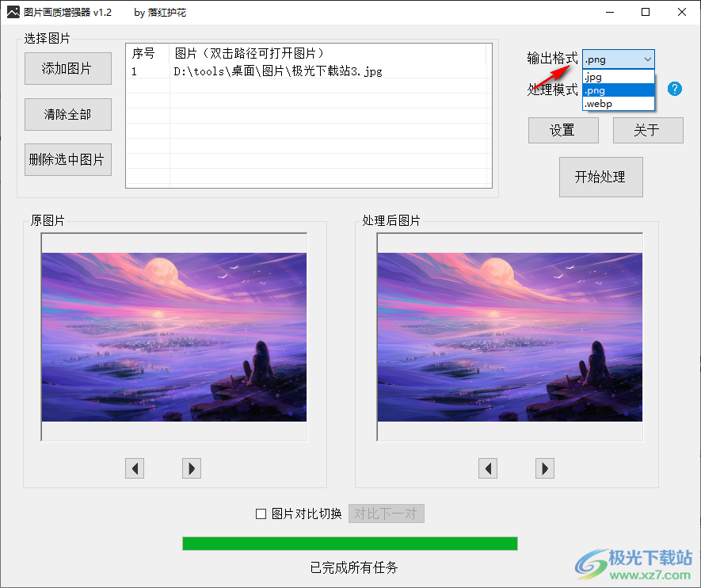The height and width of the screenshot is (588, 701).
Task: Click the disabled 对比下一对 button
Action: (387, 514)
